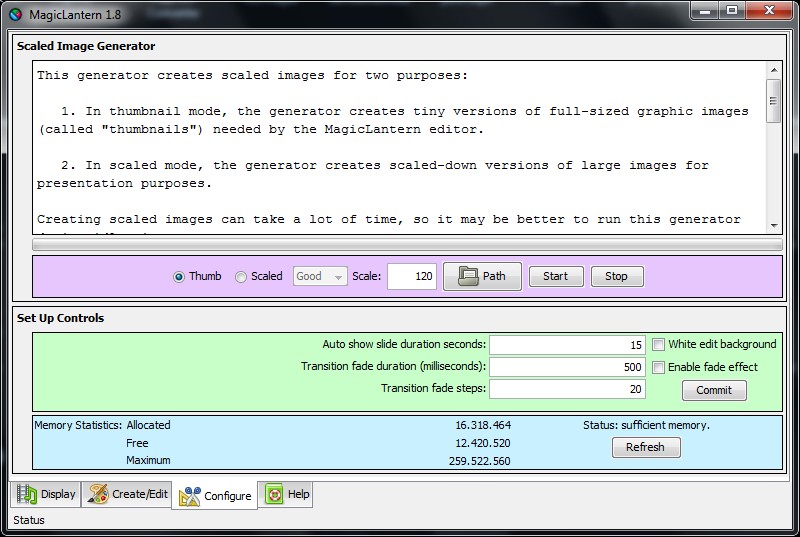This screenshot has height=537, width=800.
Task: Refresh the memory statistics
Action: click(645, 447)
